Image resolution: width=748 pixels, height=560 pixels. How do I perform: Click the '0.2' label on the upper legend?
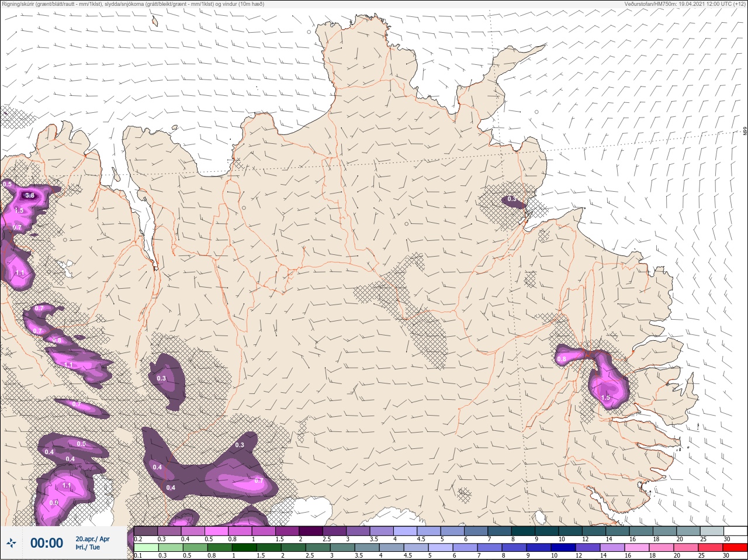[138, 539]
